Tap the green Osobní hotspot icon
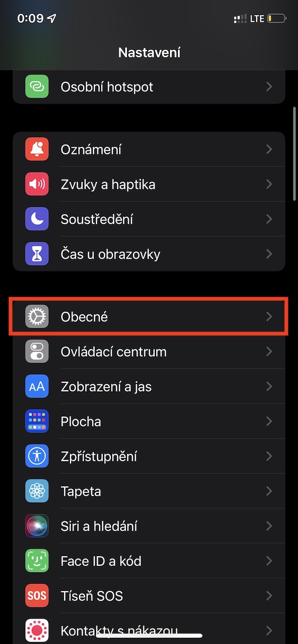This screenshot has height=644, width=298. coord(37,86)
